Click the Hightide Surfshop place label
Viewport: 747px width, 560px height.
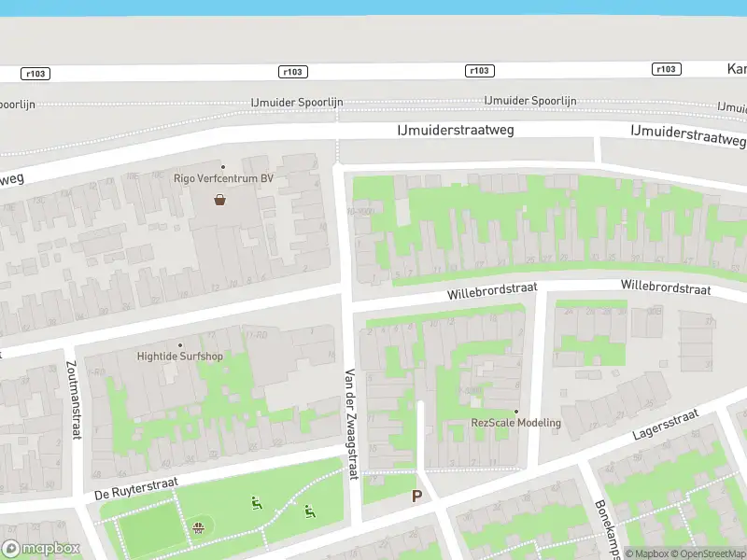(179, 357)
